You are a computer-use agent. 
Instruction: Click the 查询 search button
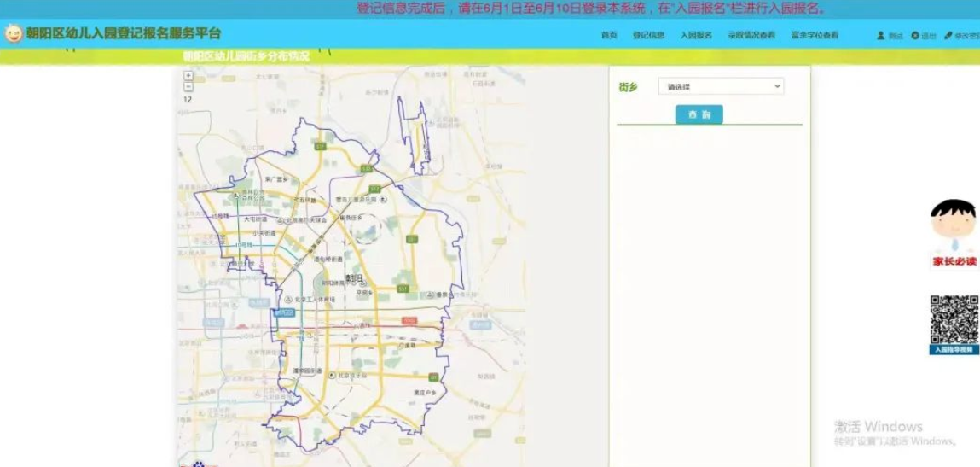coord(699,114)
